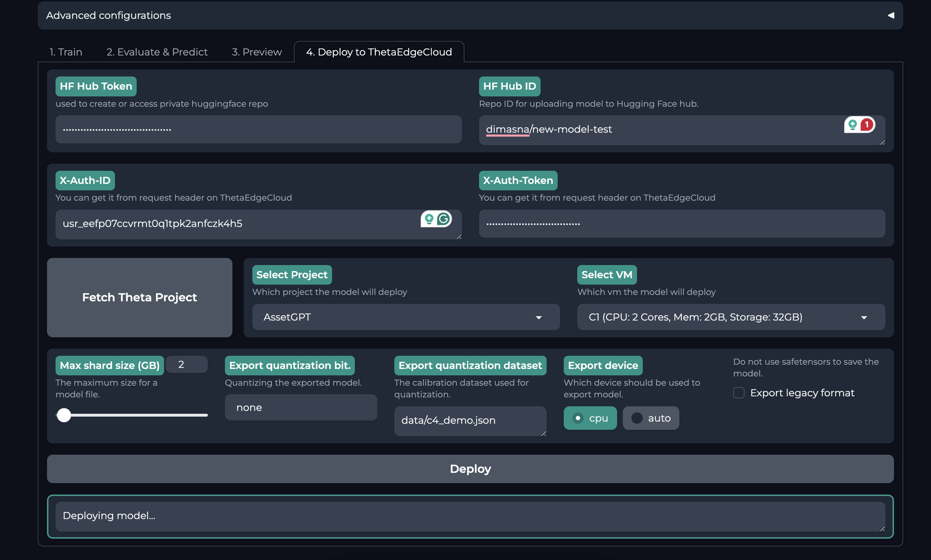Switch to the 1. Train tab
Image resolution: width=931 pixels, height=560 pixels.
coord(66,52)
